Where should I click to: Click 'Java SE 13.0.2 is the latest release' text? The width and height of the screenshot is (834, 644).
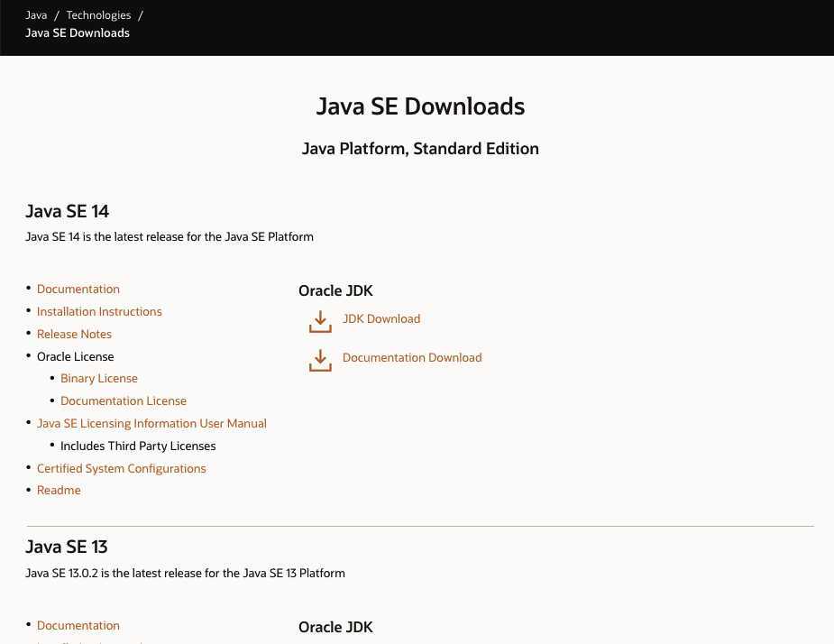(185, 573)
